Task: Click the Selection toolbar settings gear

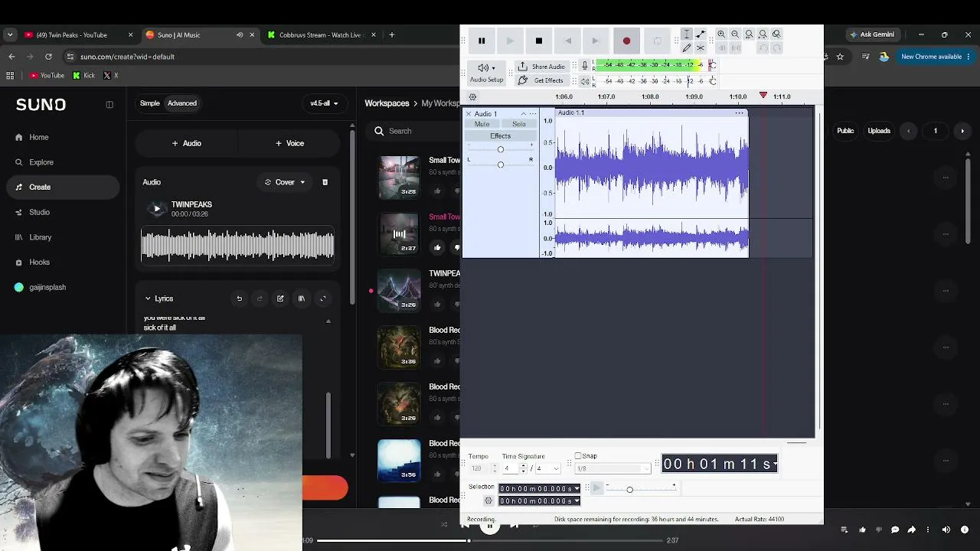Action: tap(488, 500)
